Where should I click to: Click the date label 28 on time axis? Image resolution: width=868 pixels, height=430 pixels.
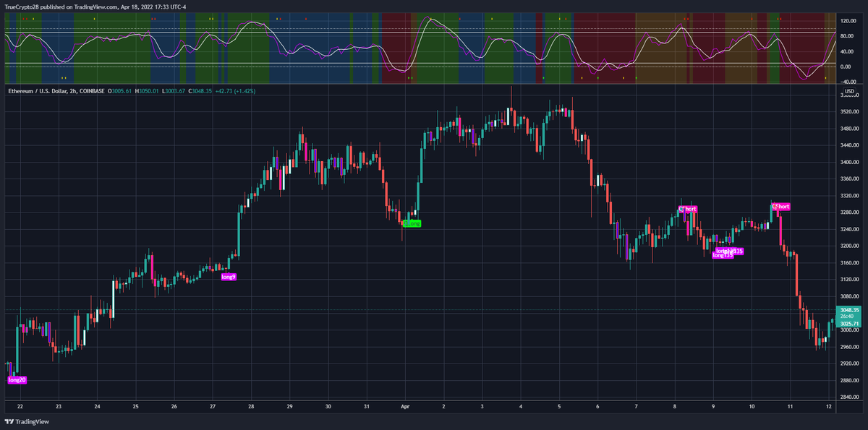(251, 406)
